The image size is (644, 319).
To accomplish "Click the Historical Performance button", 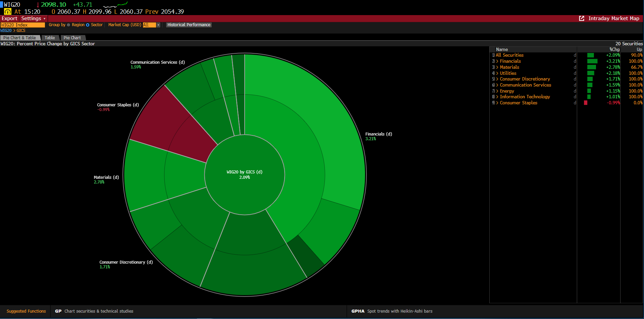I will pyautogui.click(x=189, y=25).
